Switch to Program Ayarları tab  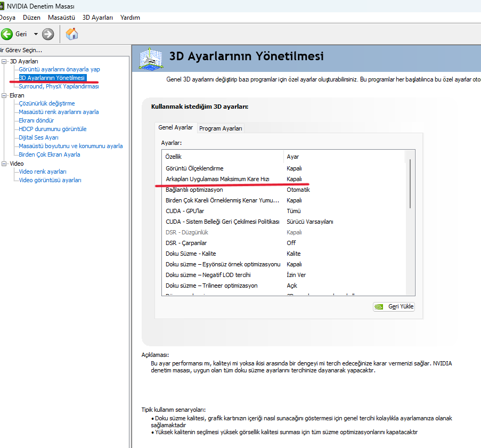point(221,128)
